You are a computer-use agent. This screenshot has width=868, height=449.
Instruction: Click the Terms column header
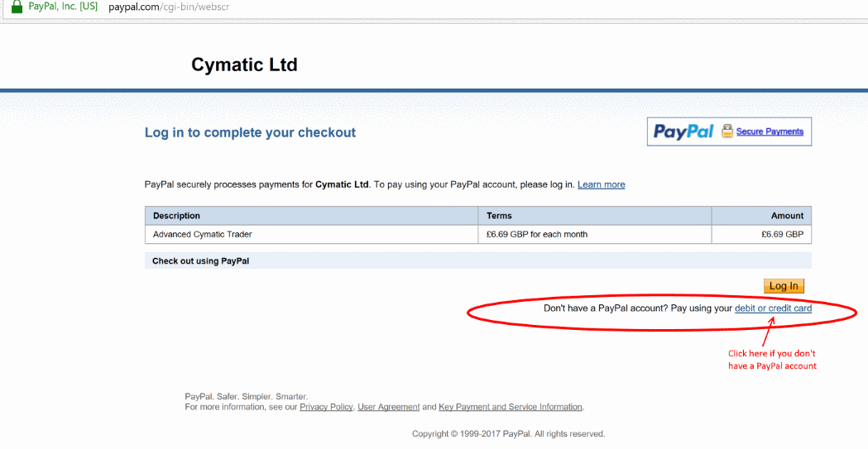(595, 216)
